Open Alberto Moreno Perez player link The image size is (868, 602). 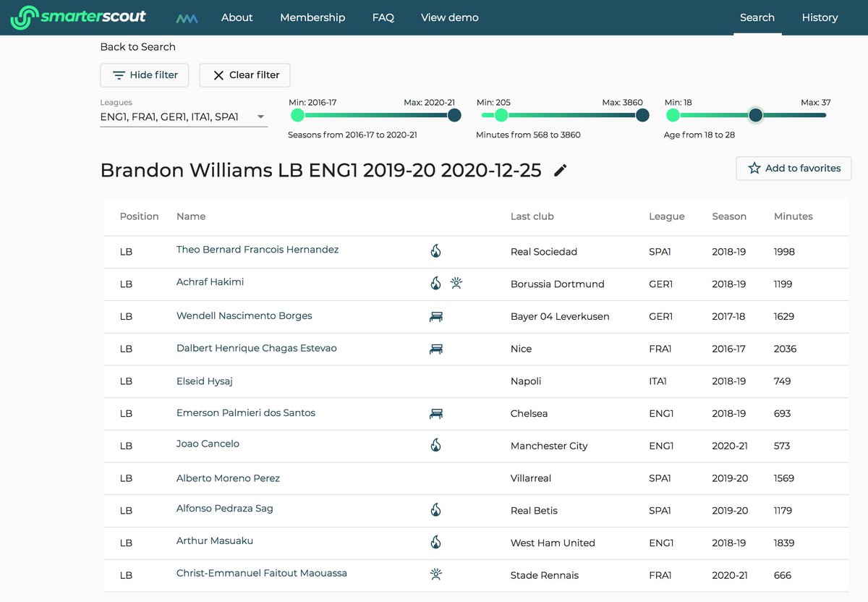click(x=228, y=478)
